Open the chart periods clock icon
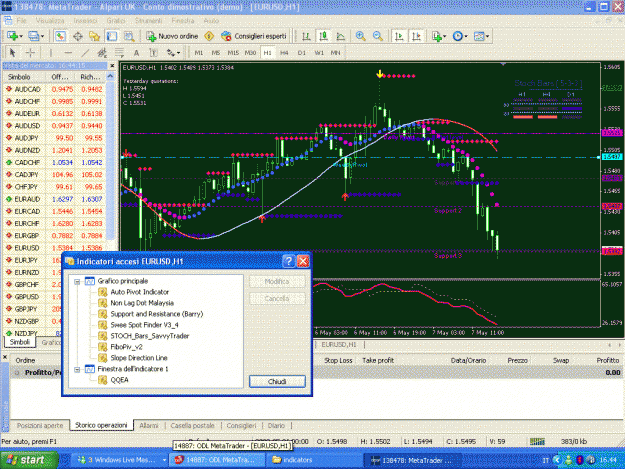This screenshot has width=625, height=469. (x=458, y=36)
